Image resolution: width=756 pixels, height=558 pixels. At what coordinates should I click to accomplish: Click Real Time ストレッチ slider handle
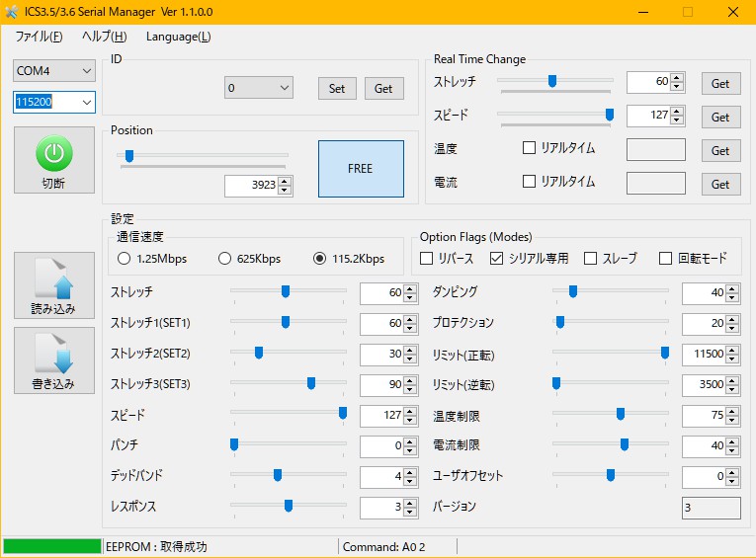pos(552,81)
